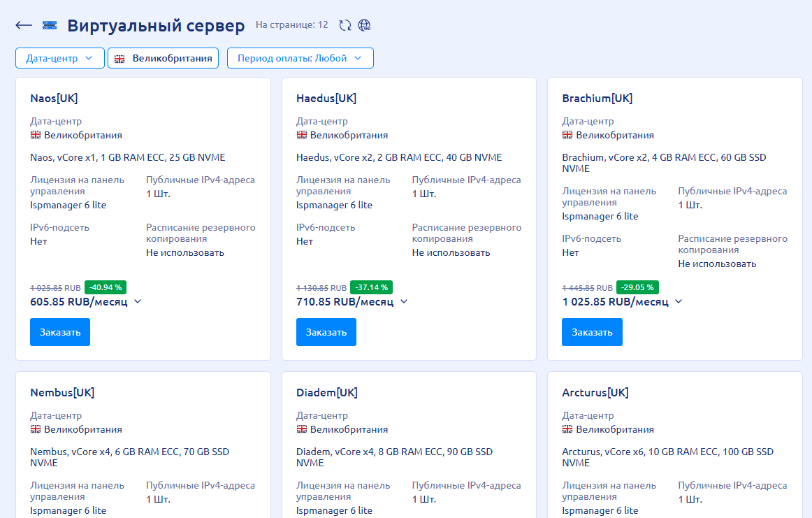Click the На странице: 12 page size
The image size is (812, 518).
pos(291,25)
